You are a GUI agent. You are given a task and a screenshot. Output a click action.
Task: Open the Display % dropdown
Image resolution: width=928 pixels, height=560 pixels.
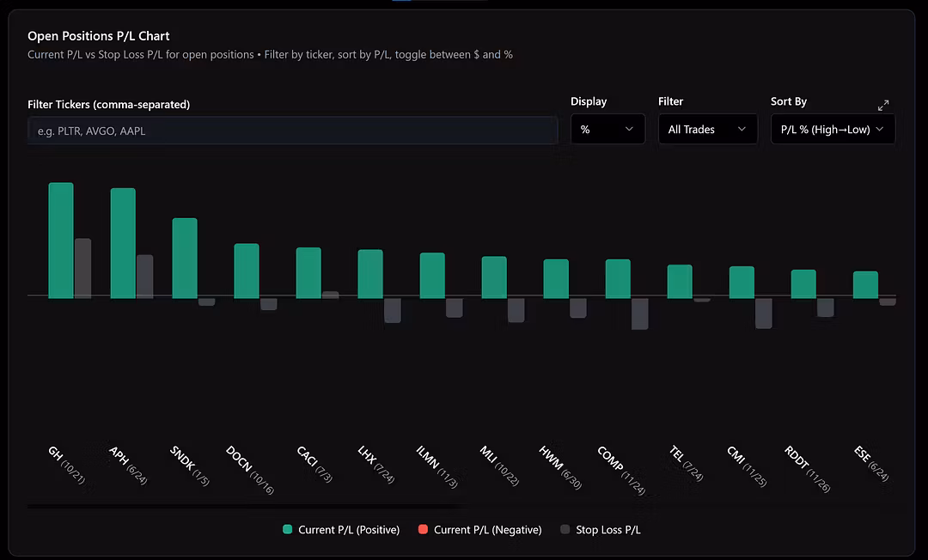pyautogui.click(x=607, y=130)
